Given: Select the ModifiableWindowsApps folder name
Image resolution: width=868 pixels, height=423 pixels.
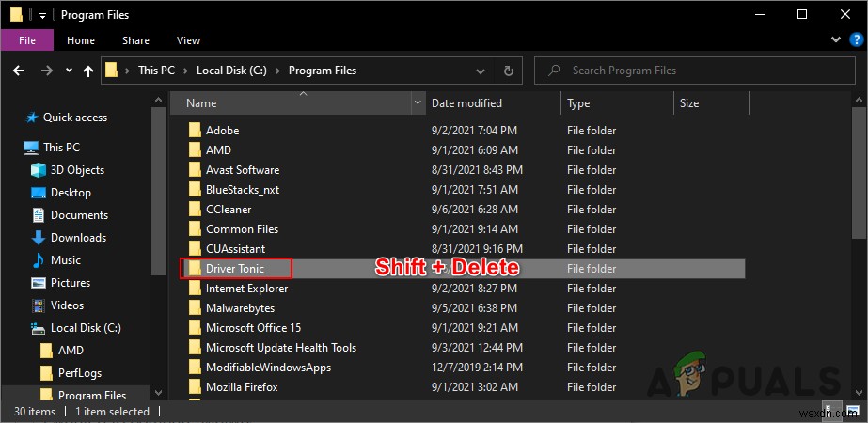Looking at the screenshot, I should (268, 368).
